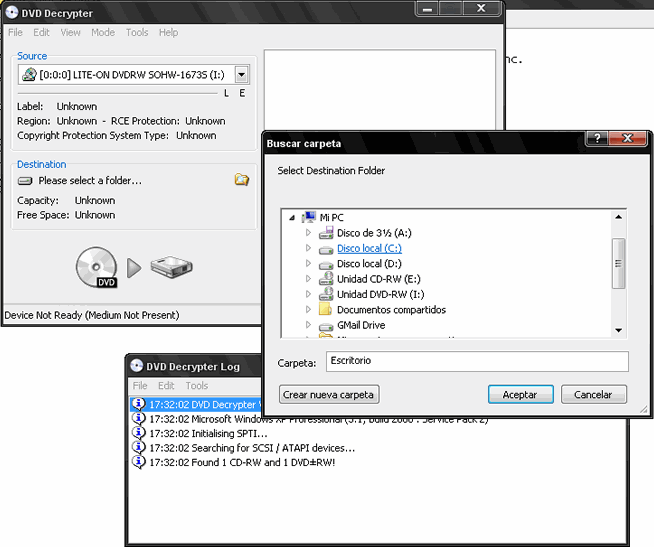Click the Unidad DVD-RW (I:) drive icon

coord(325,295)
